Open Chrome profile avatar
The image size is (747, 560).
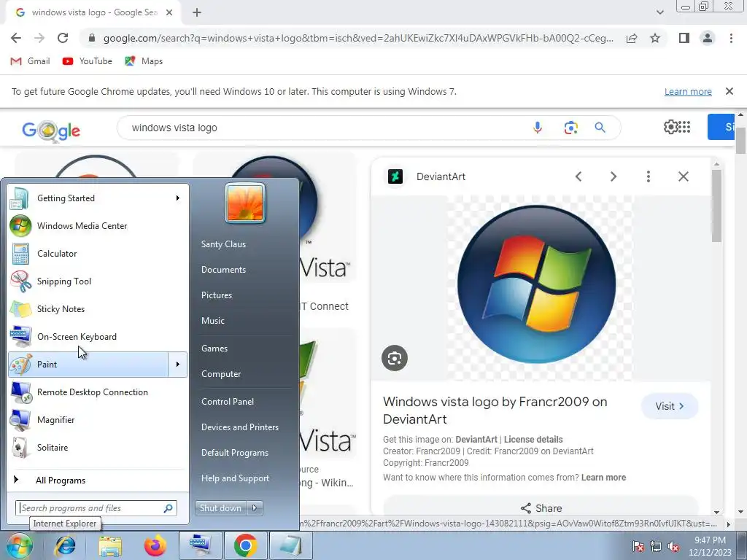[x=708, y=38]
